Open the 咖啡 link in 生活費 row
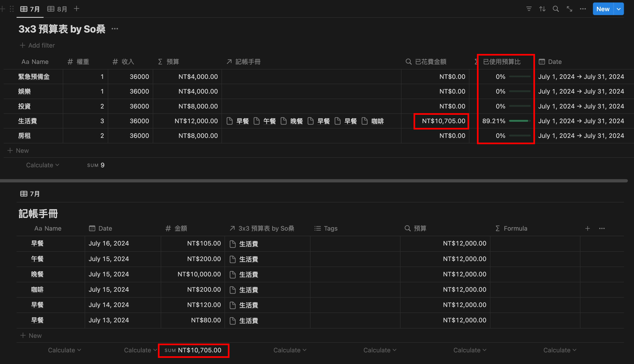 (378, 121)
